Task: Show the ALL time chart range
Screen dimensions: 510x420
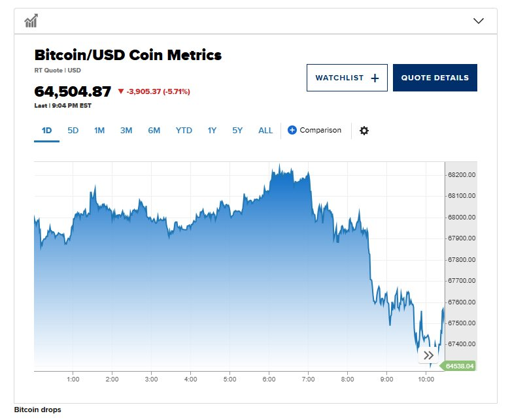Action: 265,131
